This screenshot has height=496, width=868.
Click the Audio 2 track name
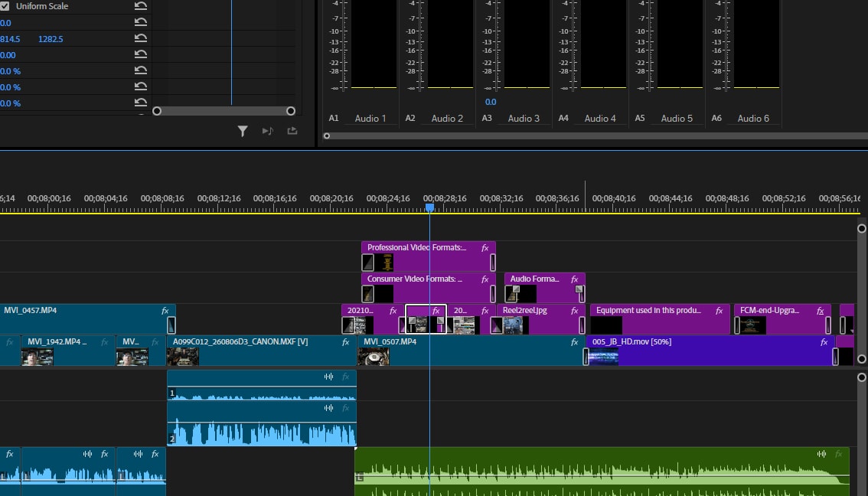coord(447,119)
